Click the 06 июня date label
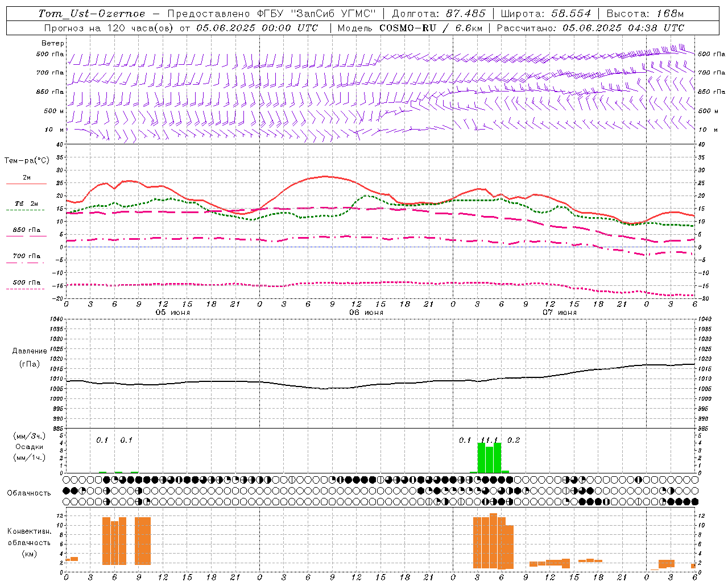This screenshot has height=582, width=728. click(x=366, y=313)
